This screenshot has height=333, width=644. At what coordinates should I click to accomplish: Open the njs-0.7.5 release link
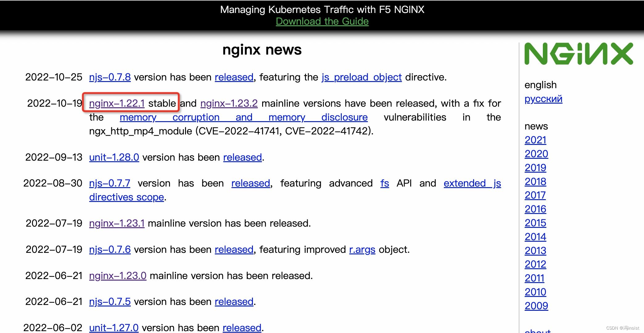coord(109,302)
